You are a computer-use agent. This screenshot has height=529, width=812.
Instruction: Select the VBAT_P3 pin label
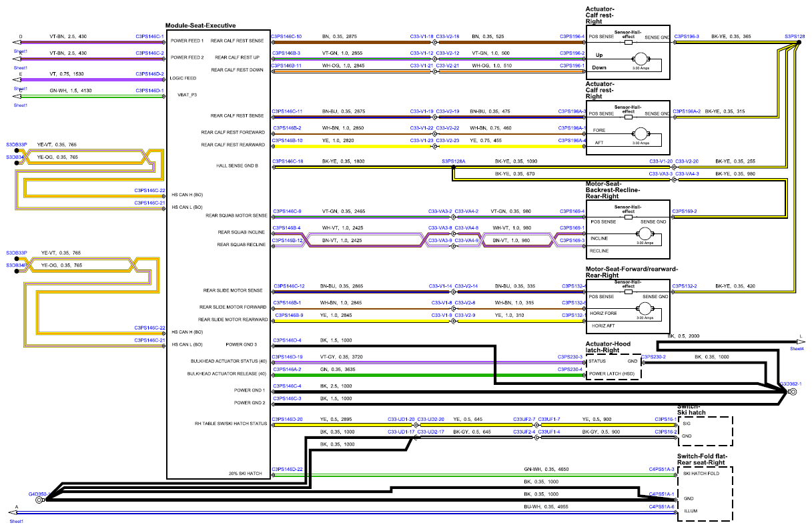pyautogui.click(x=187, y=95)
